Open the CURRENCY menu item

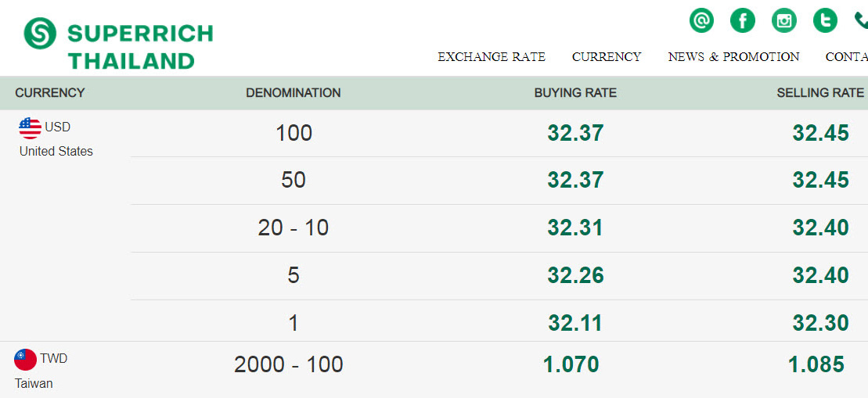pyautogui.click(x=607, y=57)
